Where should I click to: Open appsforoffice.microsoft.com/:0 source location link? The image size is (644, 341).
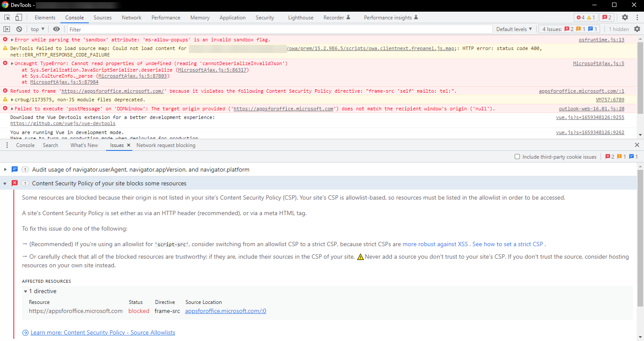(225, 311)
